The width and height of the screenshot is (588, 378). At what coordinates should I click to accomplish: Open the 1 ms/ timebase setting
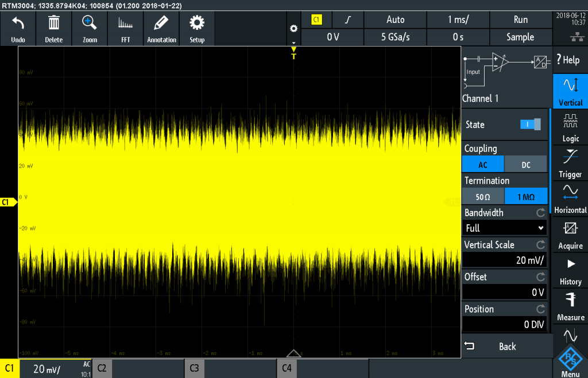[458, 20]
